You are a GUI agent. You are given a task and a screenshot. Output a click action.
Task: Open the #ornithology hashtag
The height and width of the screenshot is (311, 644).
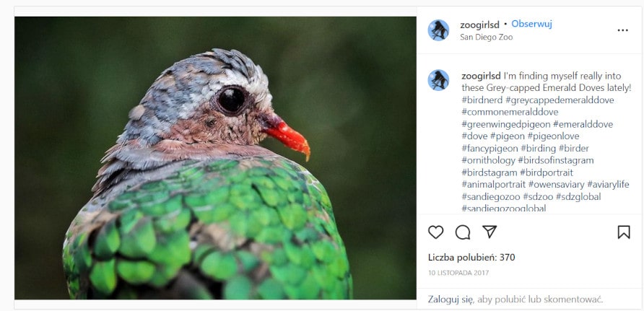click(488, 160)
